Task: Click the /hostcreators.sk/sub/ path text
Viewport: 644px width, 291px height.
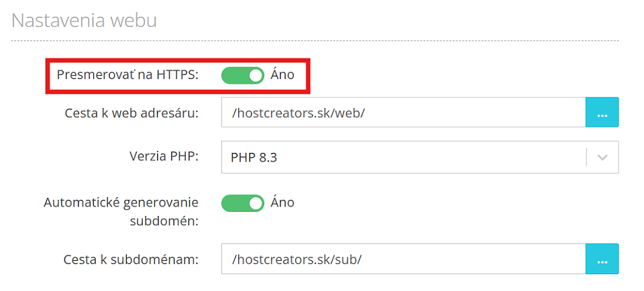Action: coord(296,259)
